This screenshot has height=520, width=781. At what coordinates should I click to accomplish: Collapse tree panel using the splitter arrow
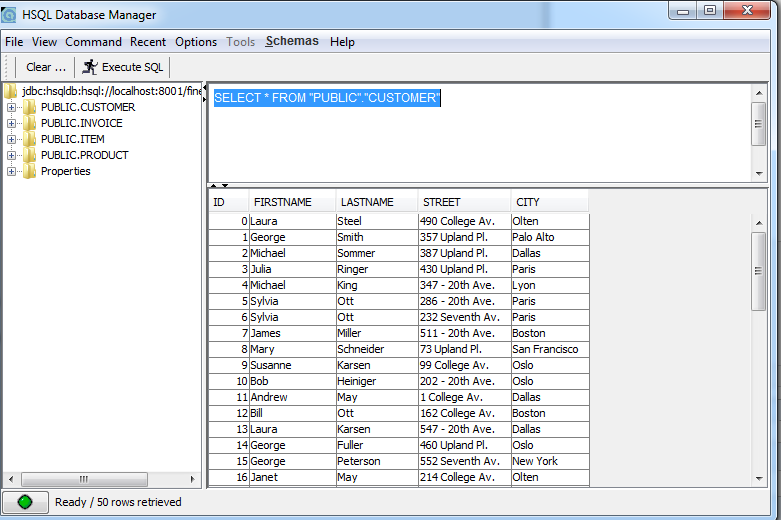click(x=204, y=88)
